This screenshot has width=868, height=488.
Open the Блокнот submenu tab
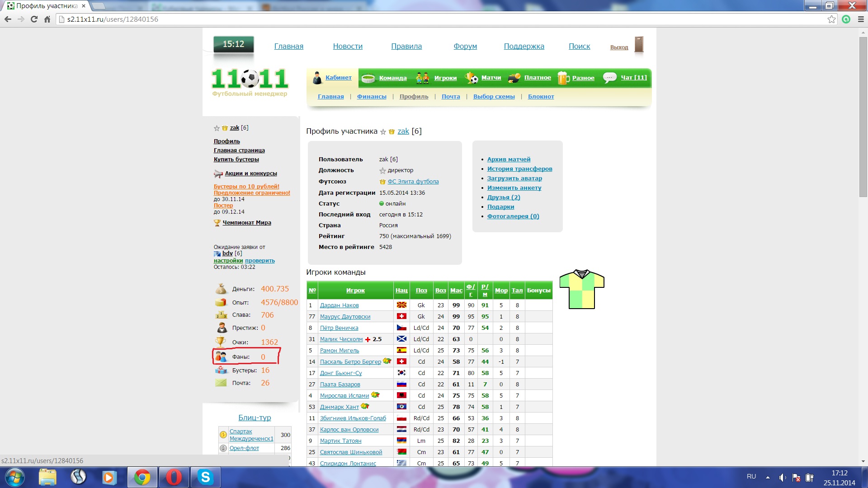(541, 97)
